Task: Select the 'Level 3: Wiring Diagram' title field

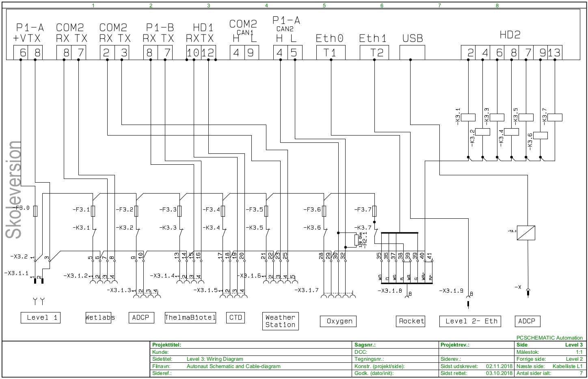Action: (215, 359)
